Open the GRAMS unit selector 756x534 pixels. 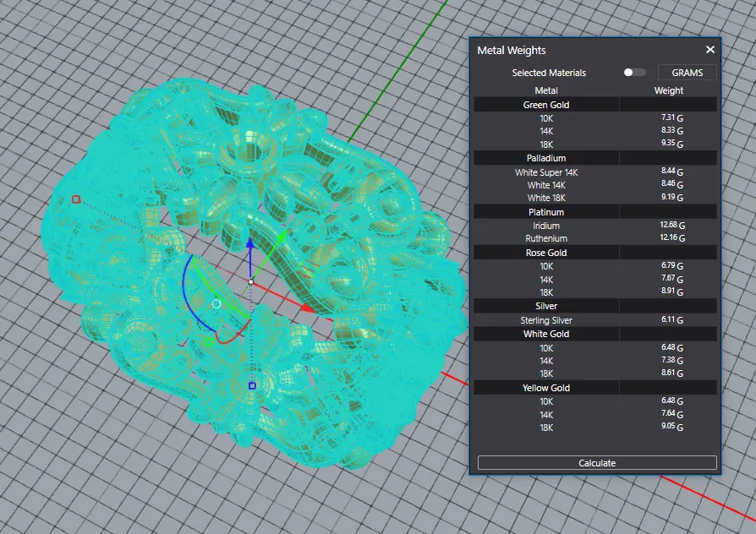[687, 73]
